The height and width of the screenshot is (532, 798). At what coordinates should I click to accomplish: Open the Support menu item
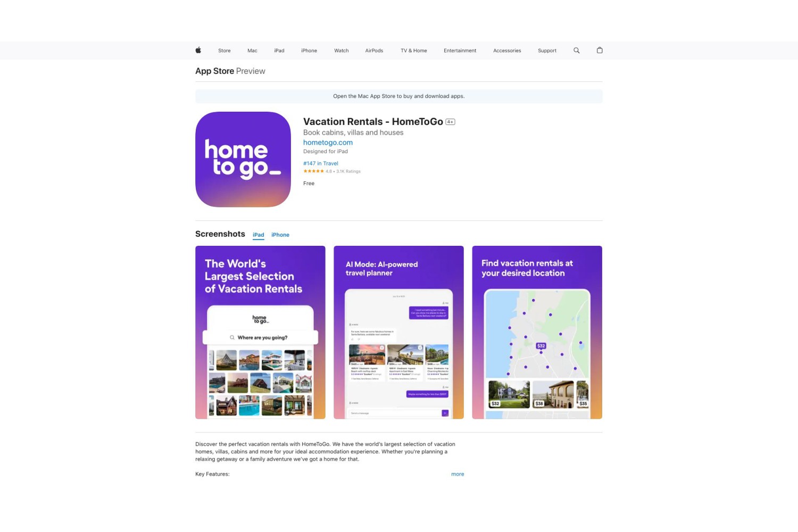547,51
